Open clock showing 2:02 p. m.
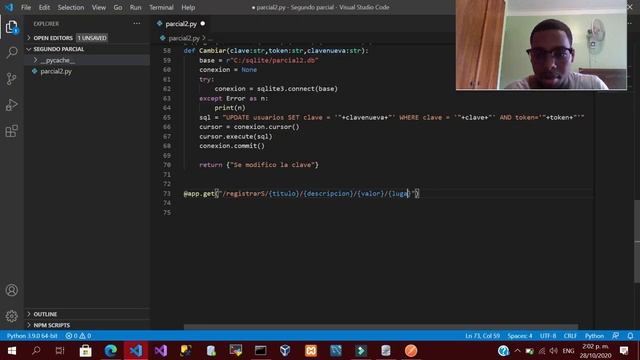The height and width of the screenshot is (360, 640). coord(595,351)
